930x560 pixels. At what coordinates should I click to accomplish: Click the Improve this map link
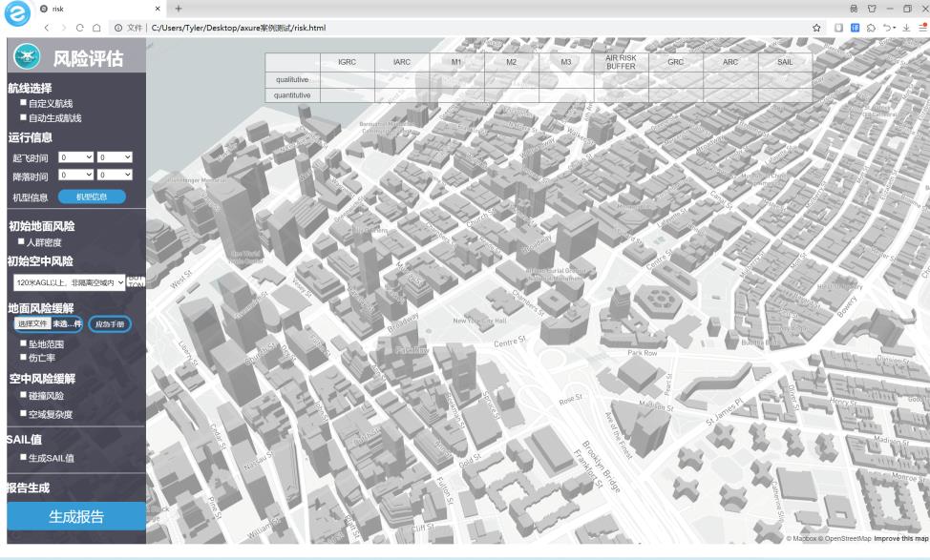[x=901, y=539]
